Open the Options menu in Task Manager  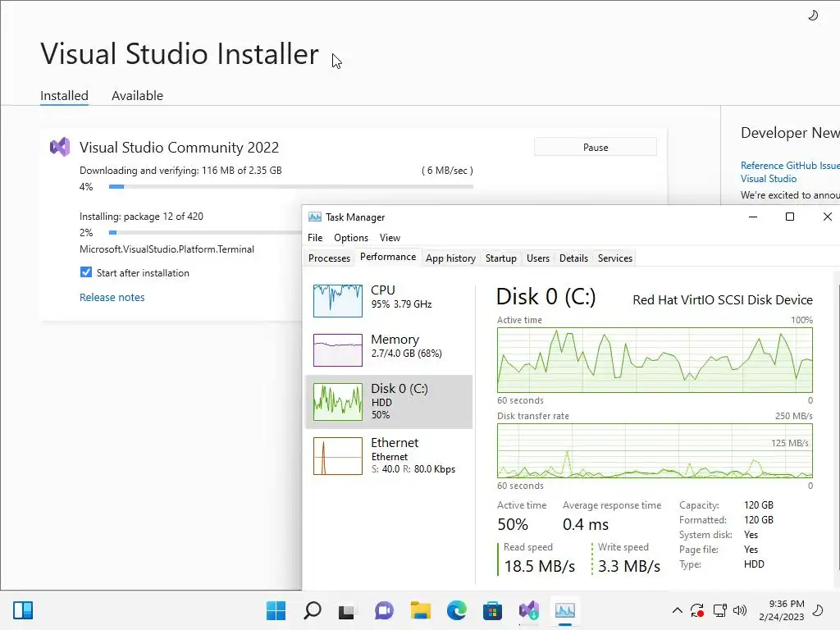click(351, 238)
